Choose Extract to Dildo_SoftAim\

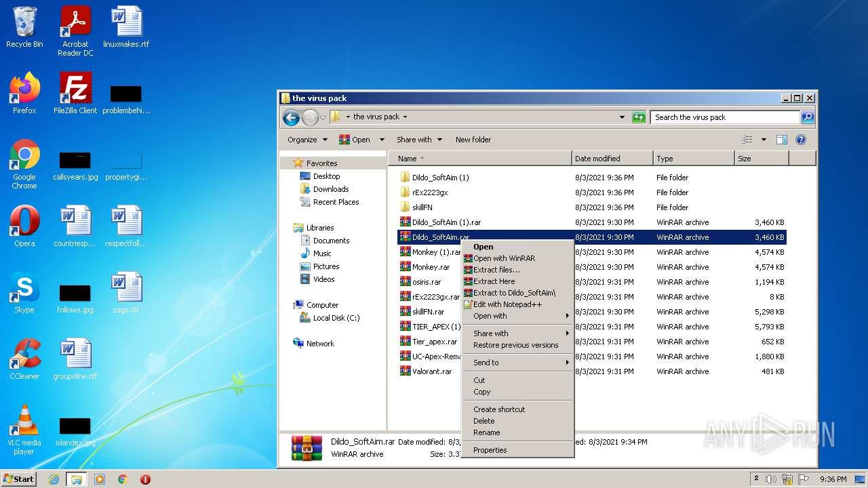tap(518, 293)
